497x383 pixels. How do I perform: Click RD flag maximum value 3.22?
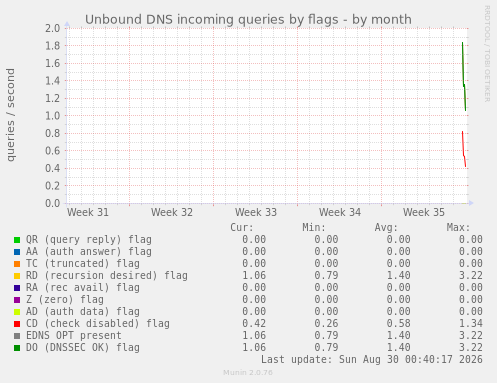click(471, 276)
